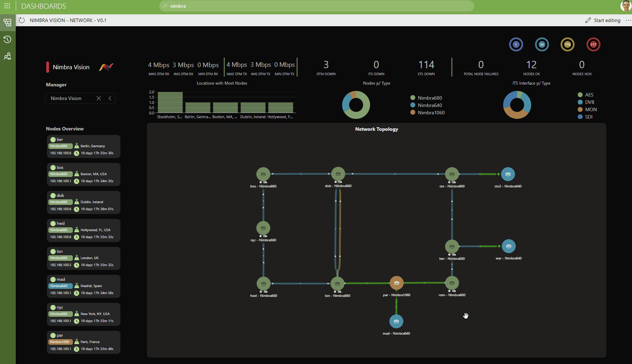Click the nimbra search field
The height and width of the screenshot is (364, 632).
pyautogui.click(x=317, y=6)
